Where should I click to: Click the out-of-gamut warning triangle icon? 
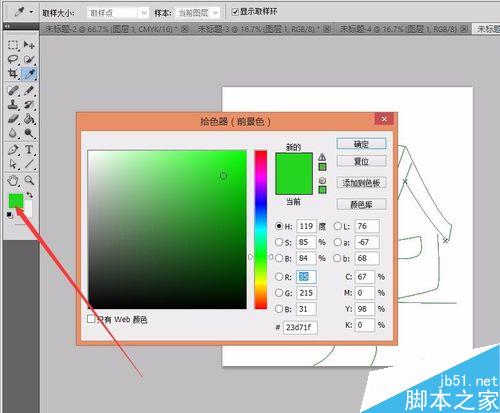pyautogui.click(x=322, y=157)
